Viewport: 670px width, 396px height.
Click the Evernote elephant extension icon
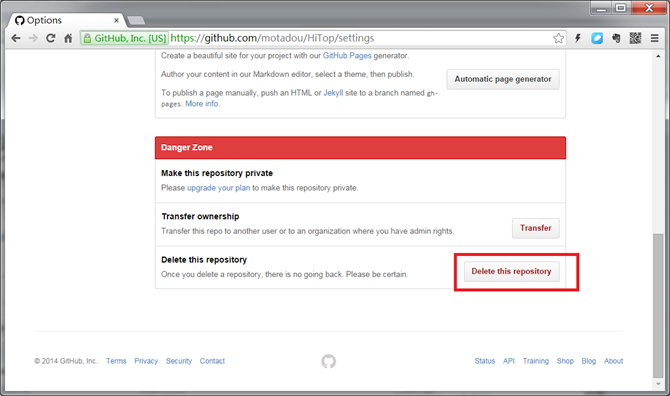(616, 38)
